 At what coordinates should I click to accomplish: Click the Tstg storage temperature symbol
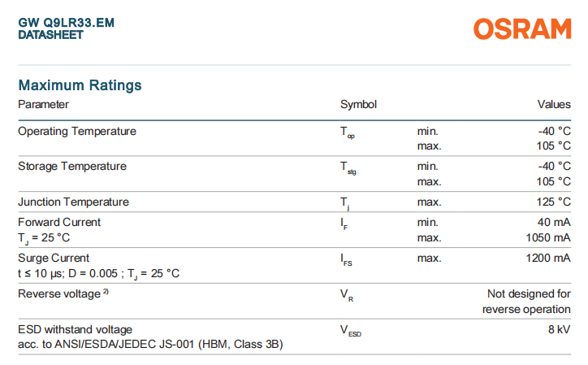click(x=347, y=167)
